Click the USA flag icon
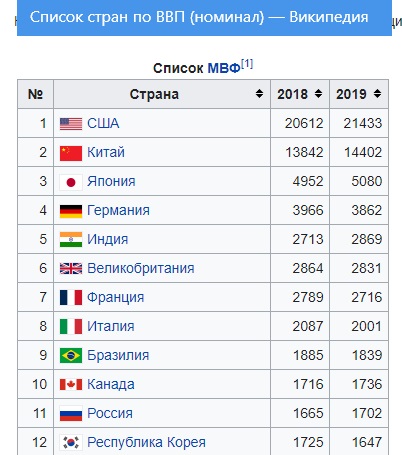The width and height of the screenshot is (402, 455). pyautogui.click(x=71, y=124)
